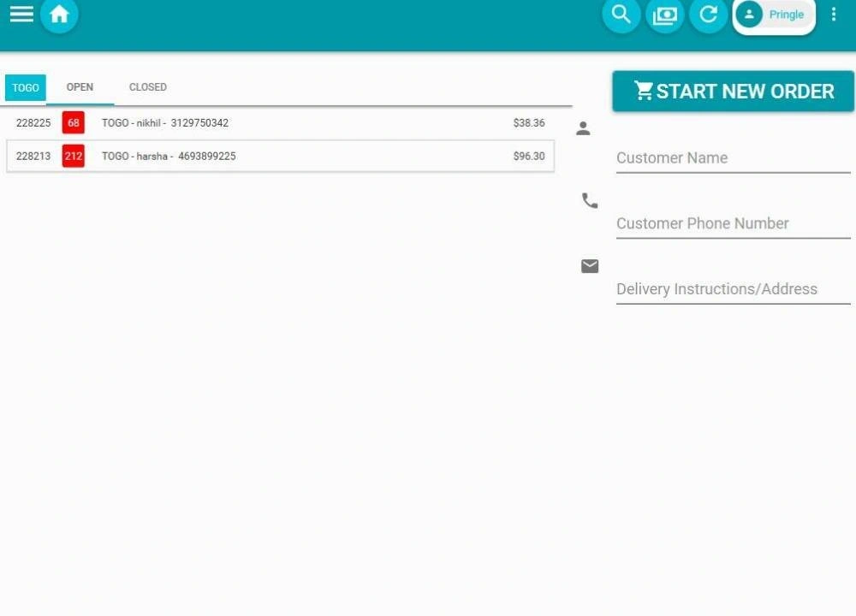The width and height of the screenshot is (856, 616).
Task: Focus the Customer Name field
Action: 734,158
